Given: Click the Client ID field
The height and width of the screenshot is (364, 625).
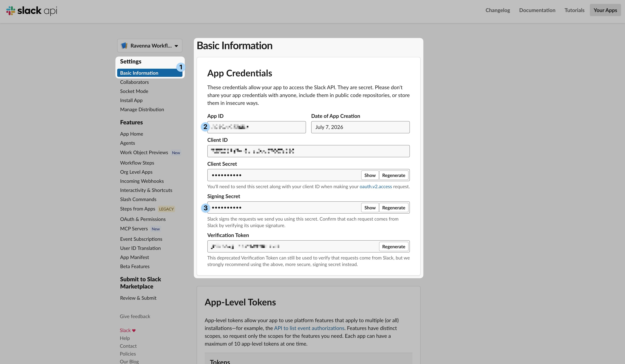Looking at the screenshot, I should coord(308,151).
